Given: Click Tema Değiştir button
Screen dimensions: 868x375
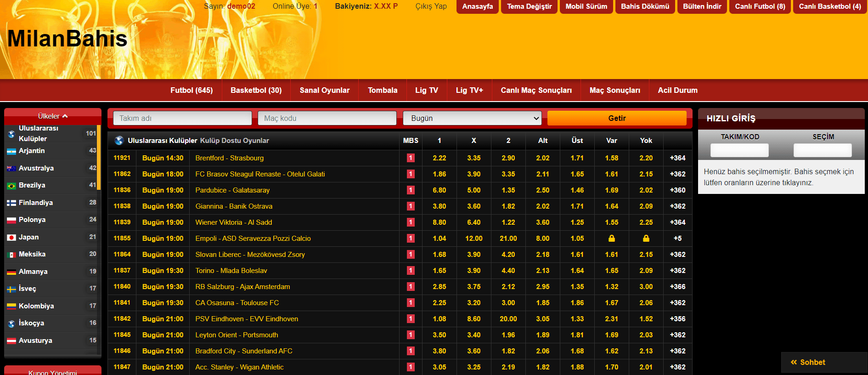Looking at the screenshot, I should click(530, 6).
